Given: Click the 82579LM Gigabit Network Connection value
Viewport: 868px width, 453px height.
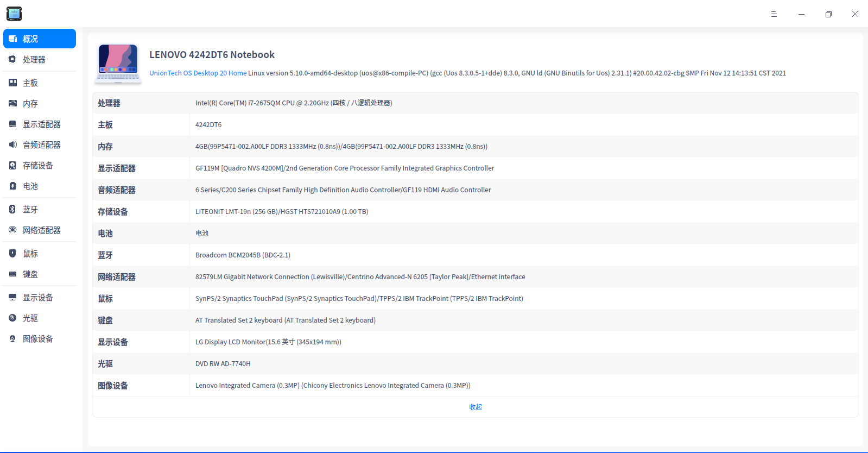Looking at the screenshot, I should click(360, 276).
